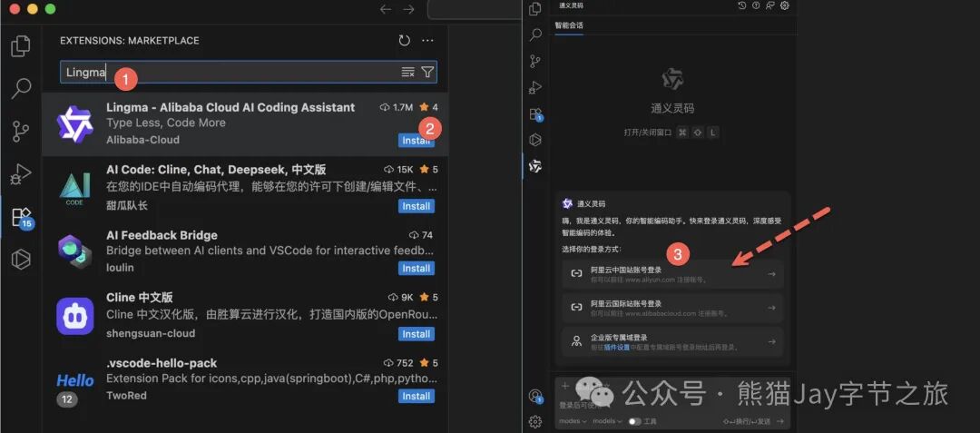Screen dimensions: 980x433
Task: Open Accounts icon in right window activity bar
Action: point(535,396)
